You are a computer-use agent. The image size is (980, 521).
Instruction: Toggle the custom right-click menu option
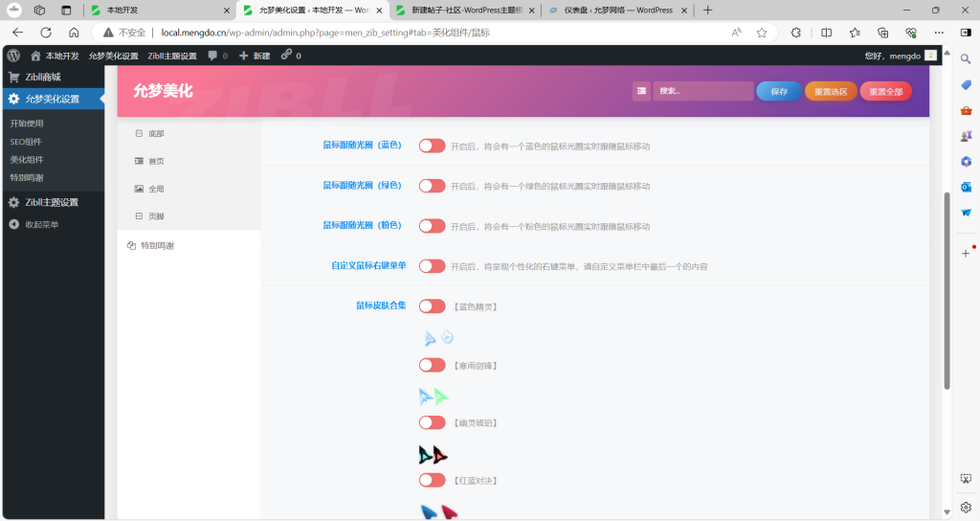pos(432,266)
